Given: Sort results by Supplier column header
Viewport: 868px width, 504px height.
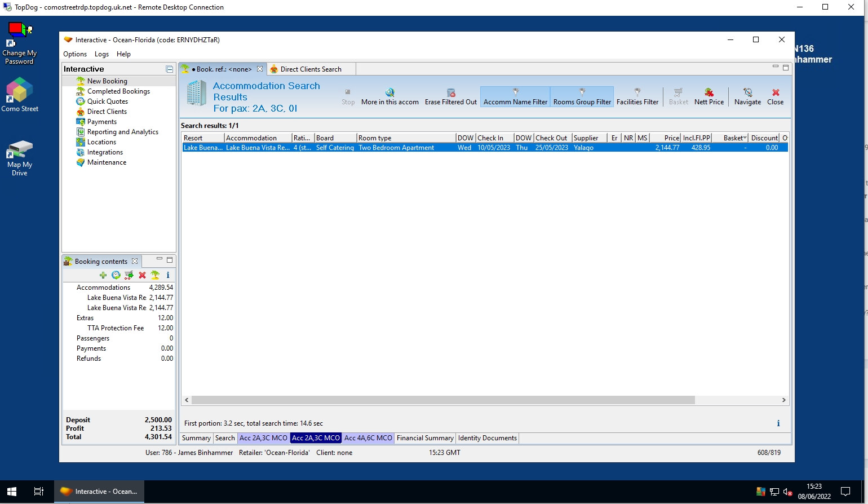Looking at the screenshot, I should (589, 138).
